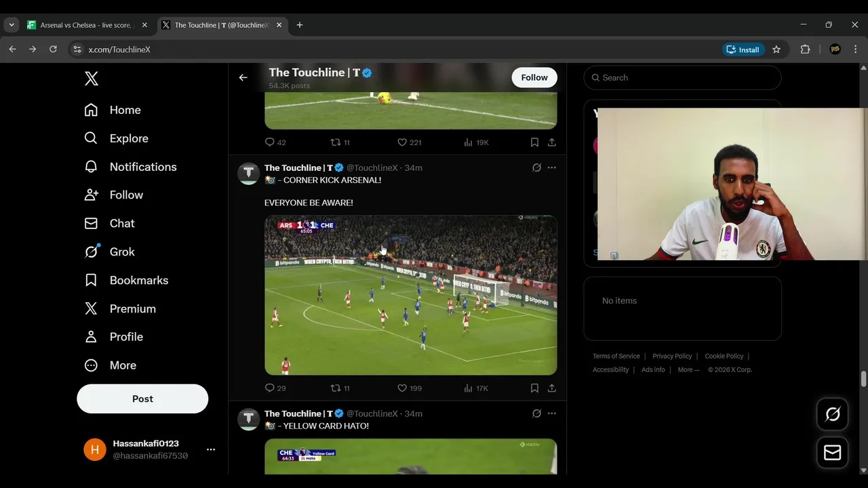The height and width of the screenshot is (488, 868).
Task: Open Explore in the sidebar
Action: click(116, 138)
